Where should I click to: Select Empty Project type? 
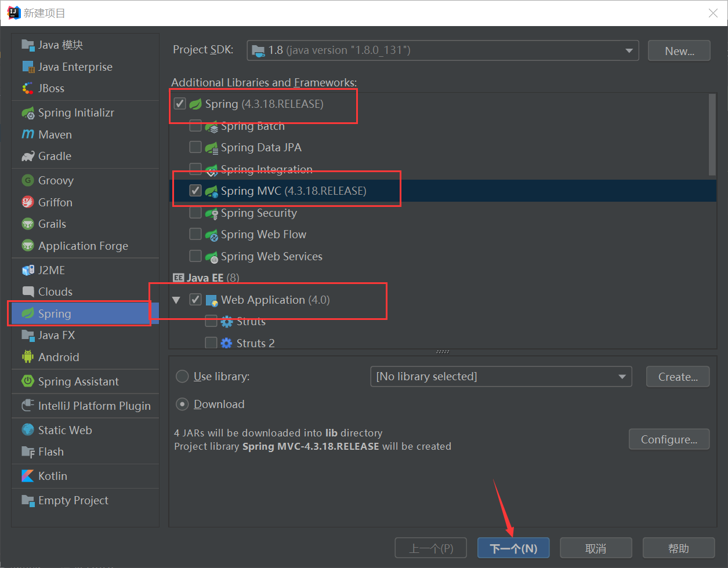(85, 500)
